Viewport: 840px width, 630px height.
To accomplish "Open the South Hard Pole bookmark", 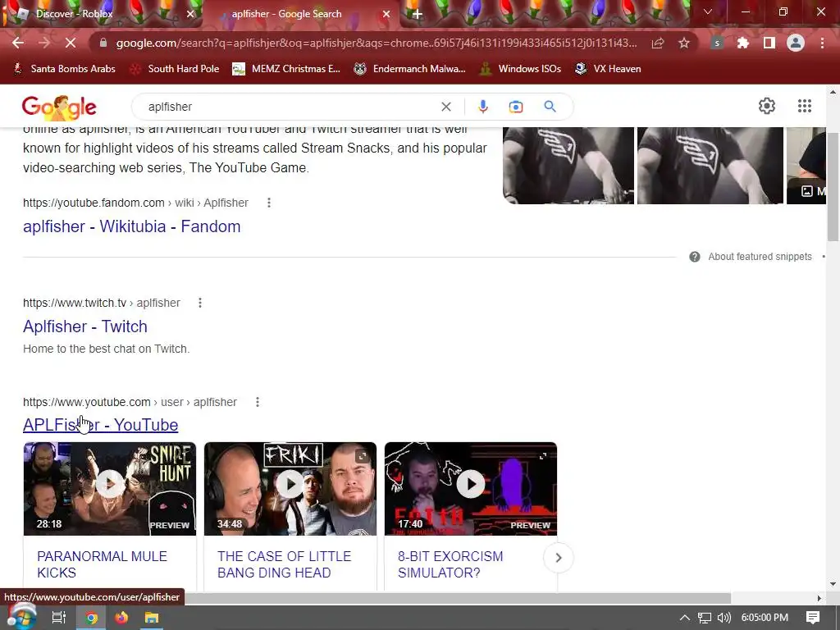I will tap(176, 69).
